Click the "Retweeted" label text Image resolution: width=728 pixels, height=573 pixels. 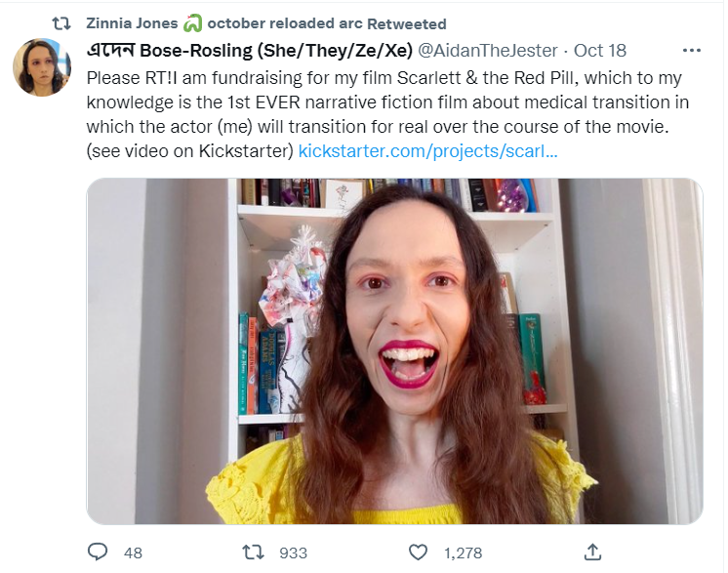407,23
